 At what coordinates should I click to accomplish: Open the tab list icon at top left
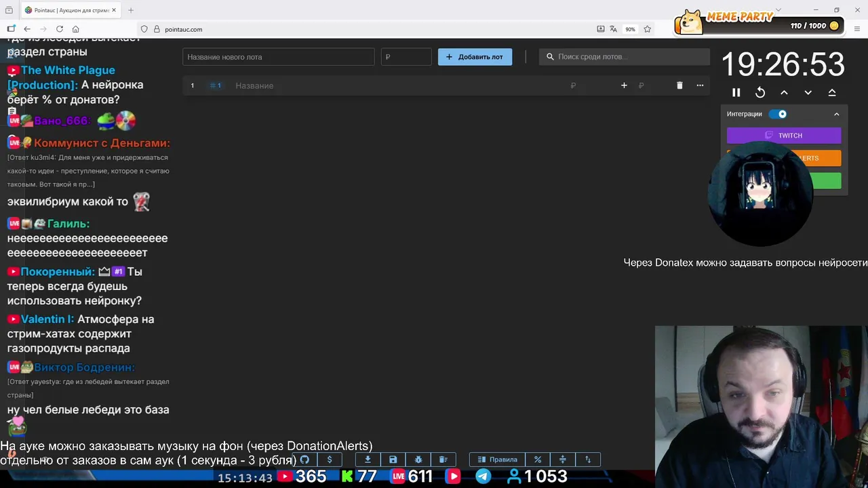coord(9,10)
